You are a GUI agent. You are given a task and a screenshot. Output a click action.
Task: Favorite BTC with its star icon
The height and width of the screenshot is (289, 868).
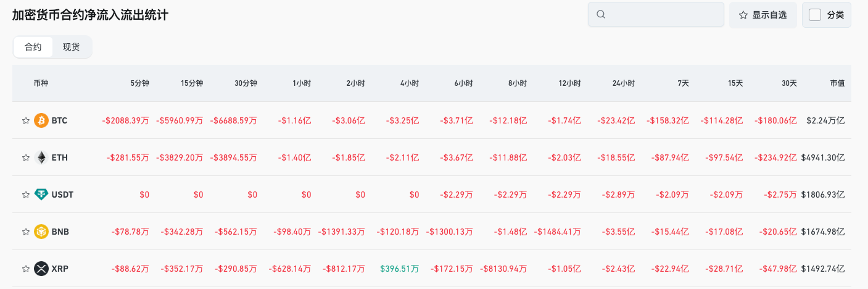26,120
